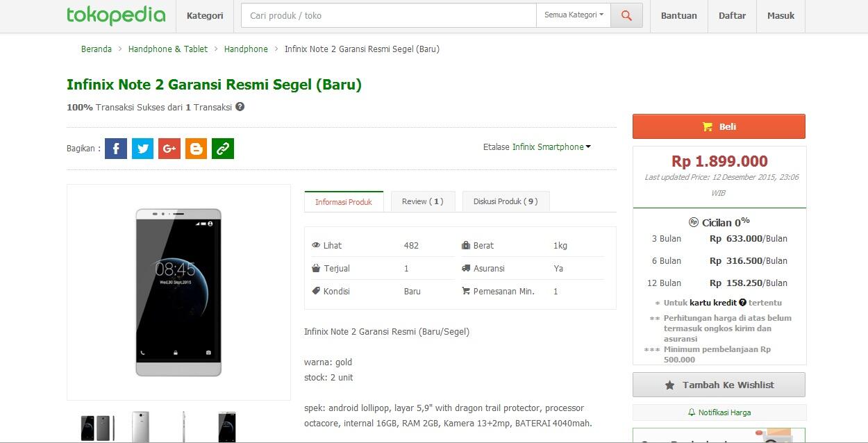Open the Masuk login
The width and height of the screenshot is (868, 443).
point(781,15)
